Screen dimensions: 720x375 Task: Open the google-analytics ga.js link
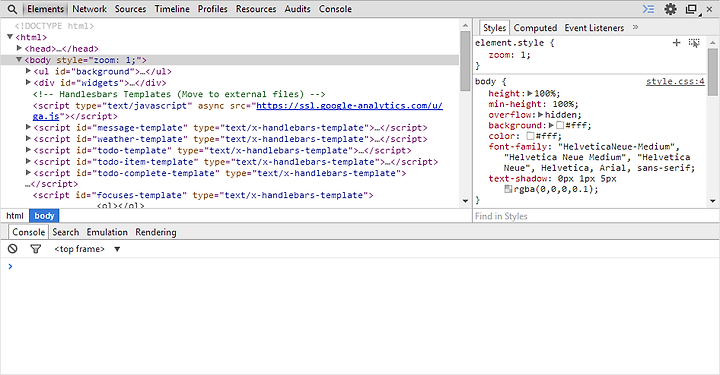pyautogui.click(x=237, y=111)
